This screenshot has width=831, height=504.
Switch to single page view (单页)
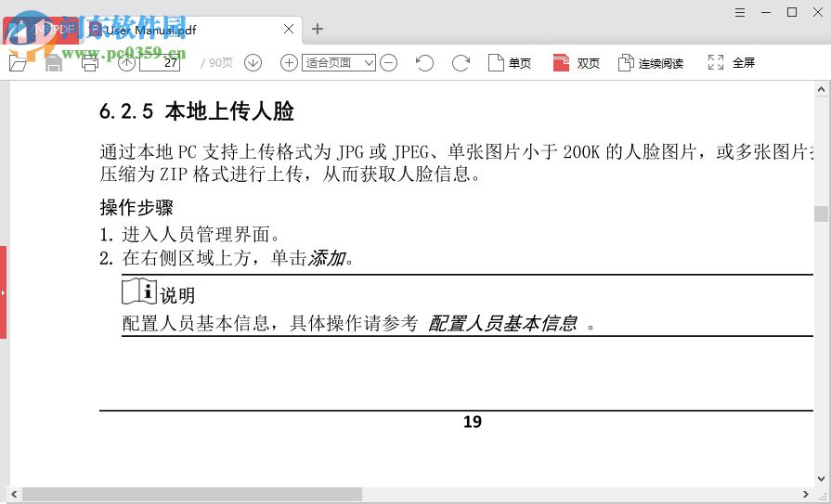click(x=510, y=63)
